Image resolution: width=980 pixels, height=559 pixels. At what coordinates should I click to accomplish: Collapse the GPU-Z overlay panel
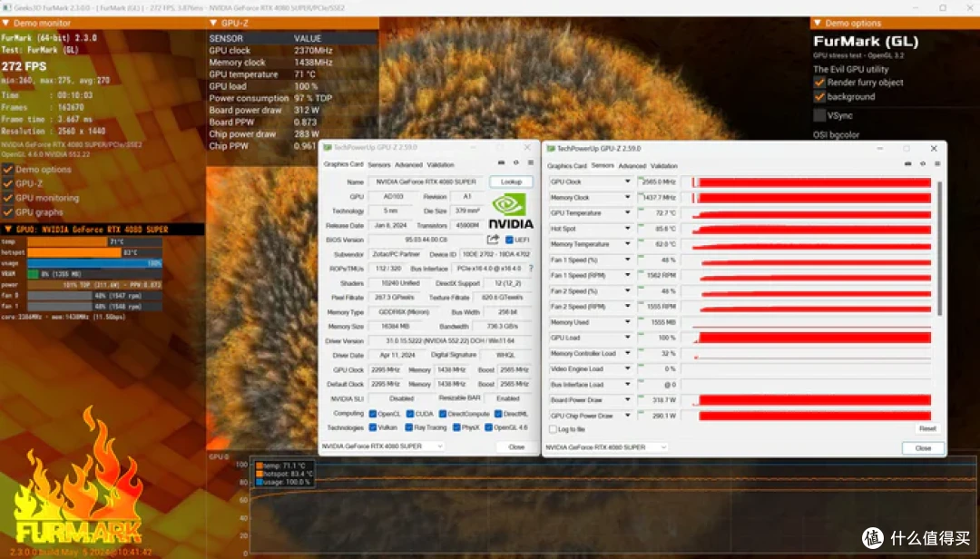(213, 23)
